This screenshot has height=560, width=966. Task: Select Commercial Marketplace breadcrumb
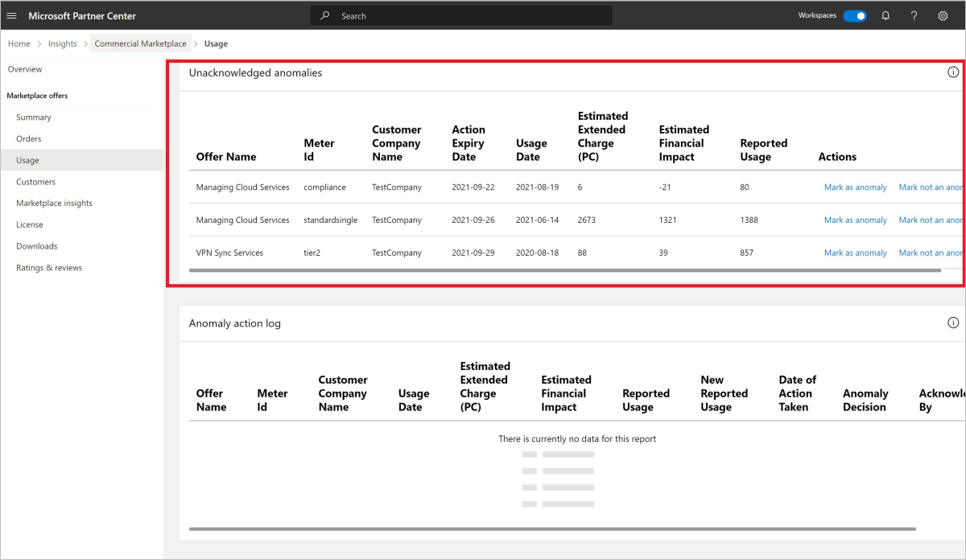[140, 44]
